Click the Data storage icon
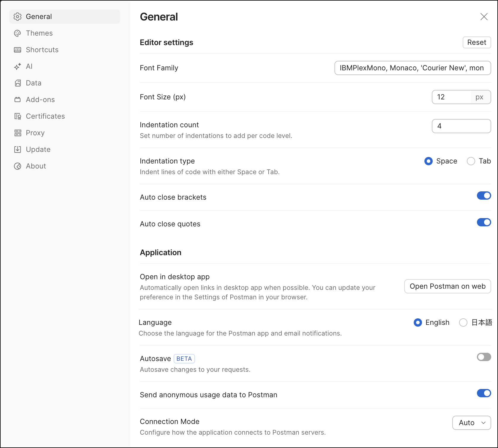This screenshot has height=448, width=498. 18,83
